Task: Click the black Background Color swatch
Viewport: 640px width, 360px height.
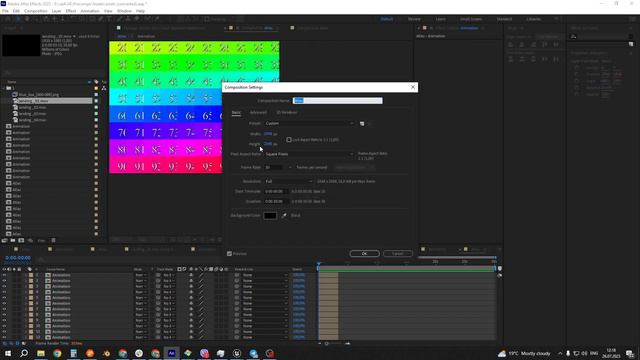Action: [270, 216]
